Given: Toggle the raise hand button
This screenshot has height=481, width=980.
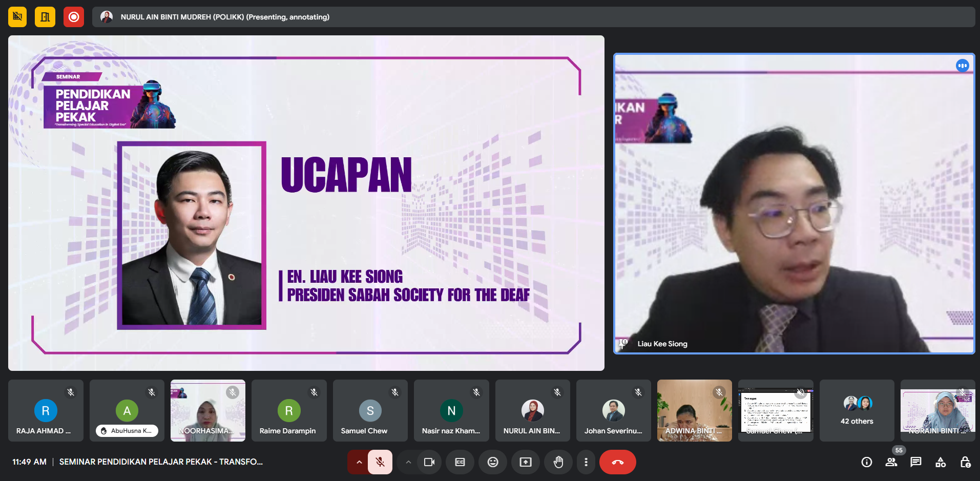Looking at the screenshot, I should click(x=558, y=462).
